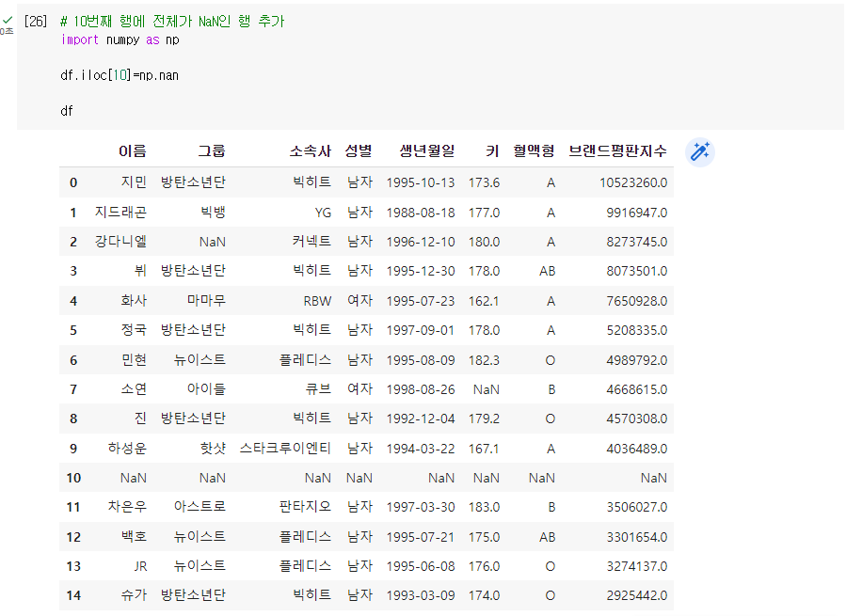This screenshot has width=846, height=616.
Task: Click the agency cell YG
Action: click(323, 213)
